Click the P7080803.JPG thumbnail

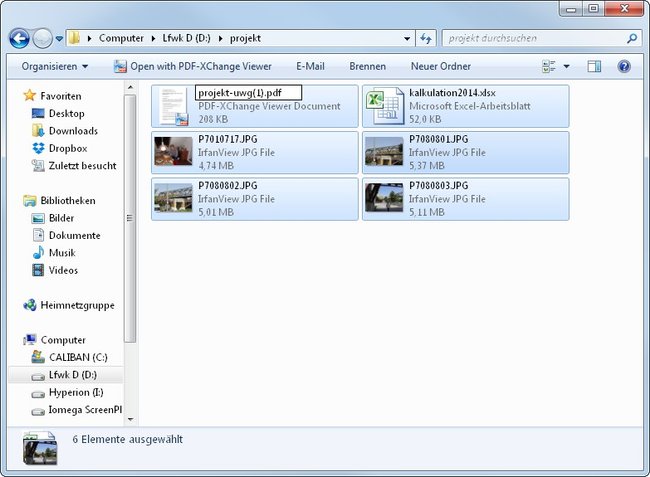point(384,198)
